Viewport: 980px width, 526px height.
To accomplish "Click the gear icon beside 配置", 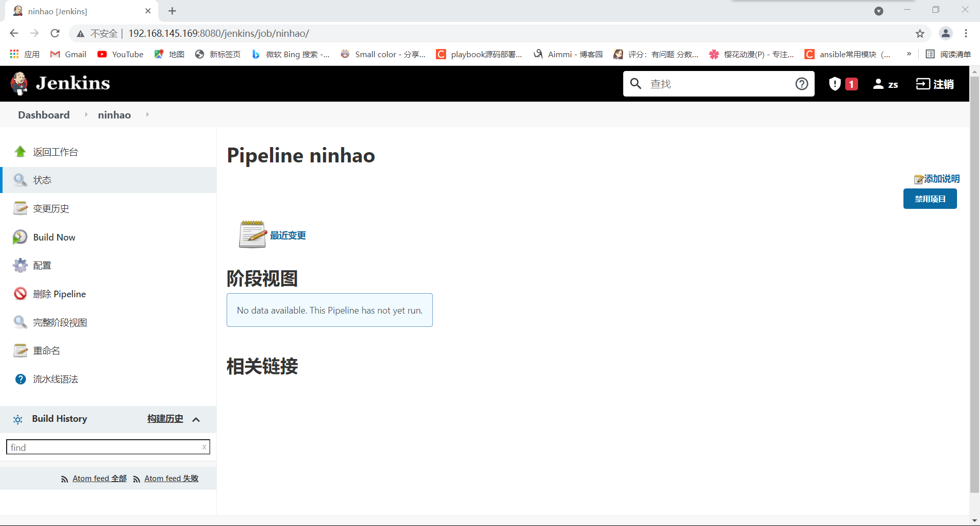I will click(x=20, y=266).
